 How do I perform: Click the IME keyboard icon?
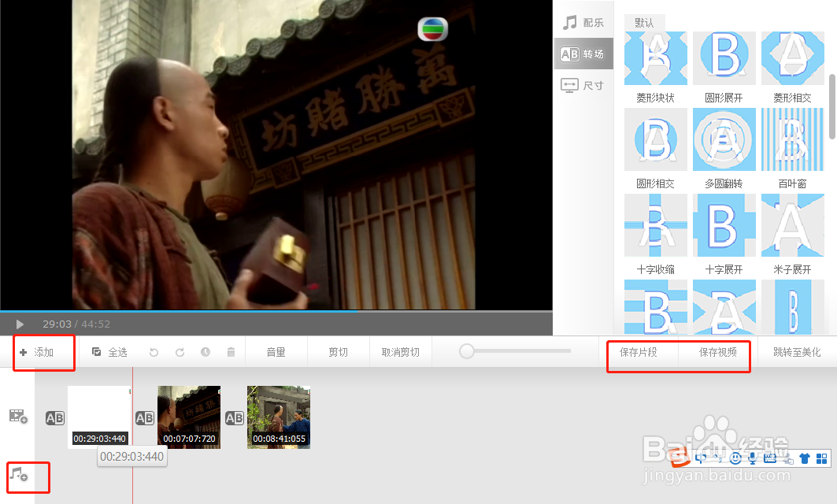click(770, 458)
